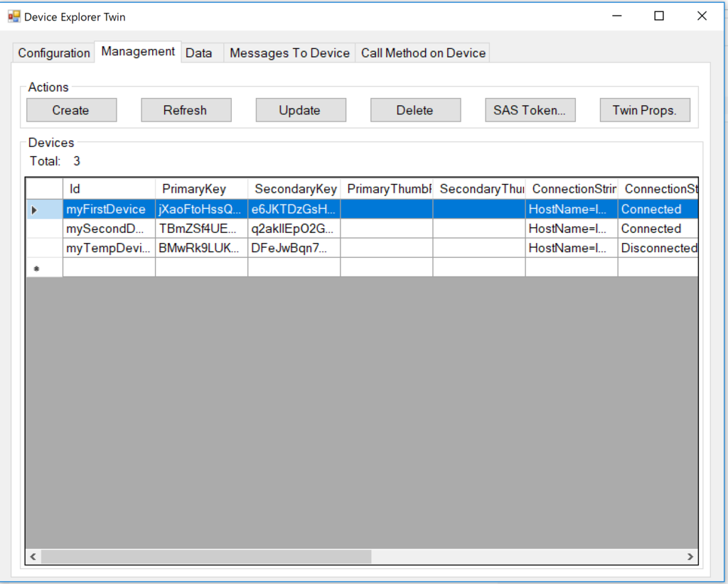Select the mySecondD... device cell

109,229
